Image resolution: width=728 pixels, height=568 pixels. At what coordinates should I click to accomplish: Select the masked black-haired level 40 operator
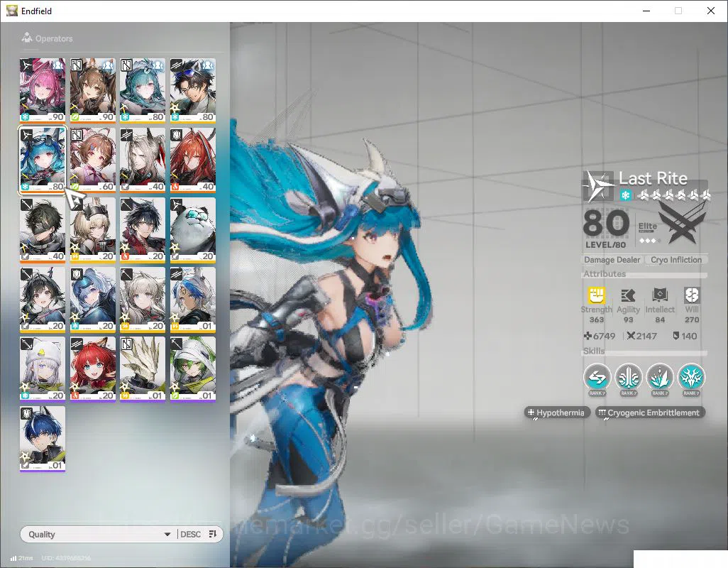pos(43,230)
